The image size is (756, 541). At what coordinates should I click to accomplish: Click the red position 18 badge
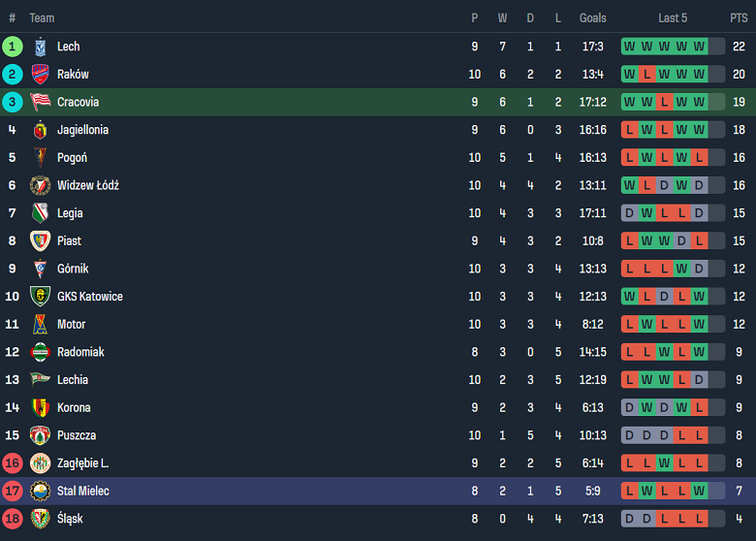click(x=13, y=519)
